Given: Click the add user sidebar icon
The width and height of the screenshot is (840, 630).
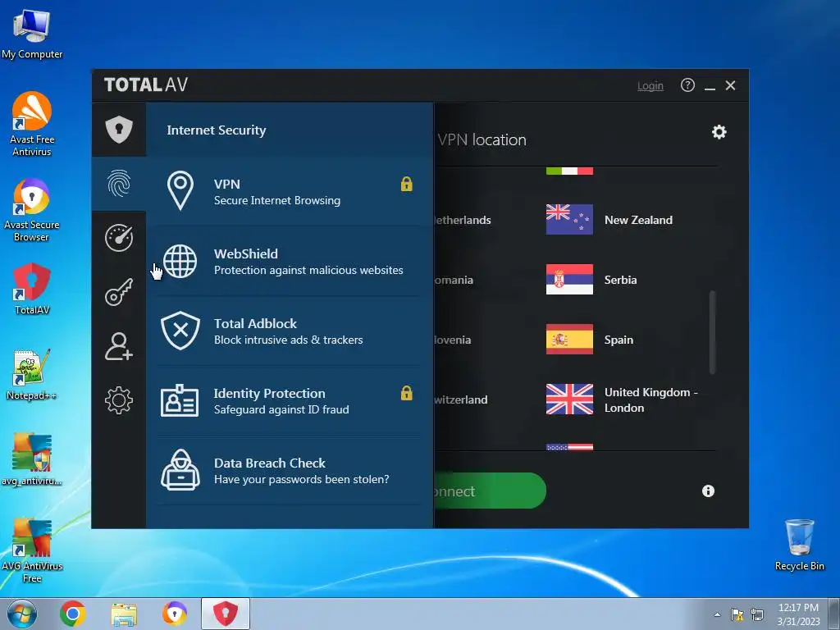Looking at the screenshot, I should pyautogui.click(x=119, y=346).
